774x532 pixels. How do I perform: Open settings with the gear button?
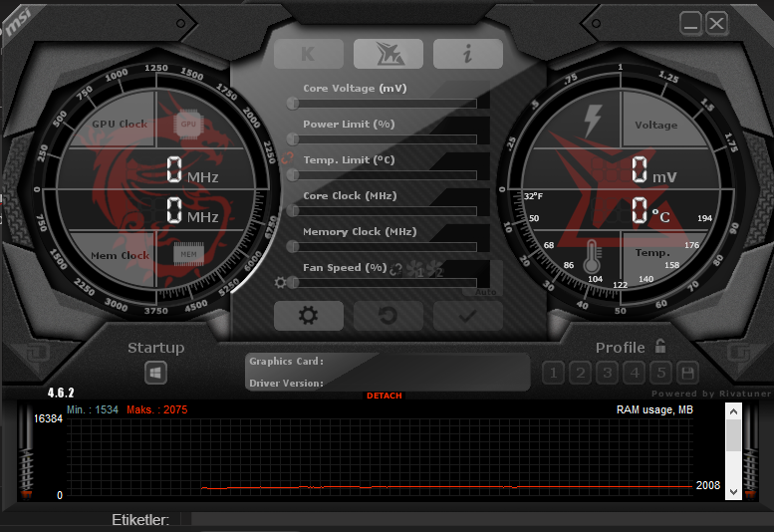tap(309, 316)
